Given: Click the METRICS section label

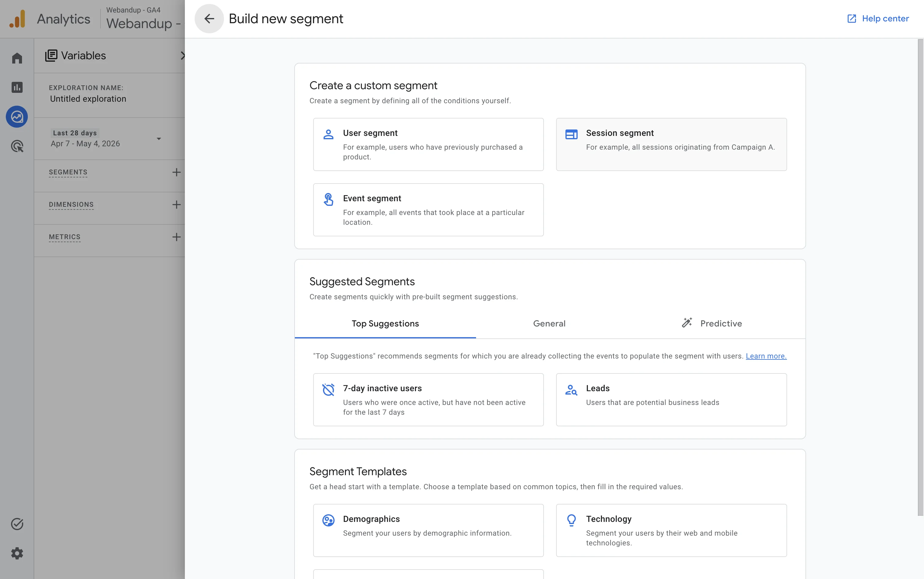Looking at the screenshot, I should coord(65,237).
